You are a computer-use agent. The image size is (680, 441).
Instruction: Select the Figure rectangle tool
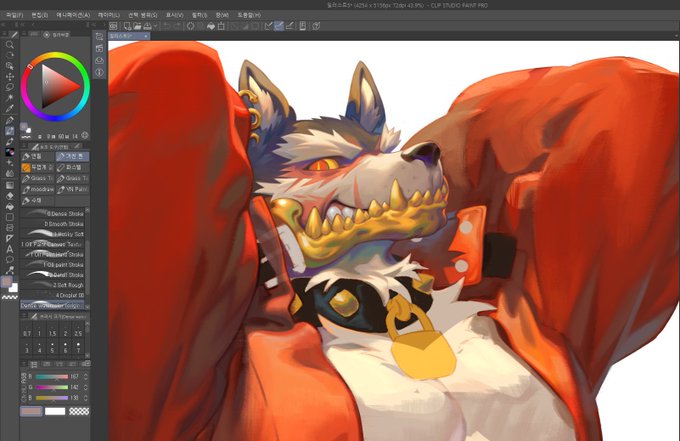(10, 217)
